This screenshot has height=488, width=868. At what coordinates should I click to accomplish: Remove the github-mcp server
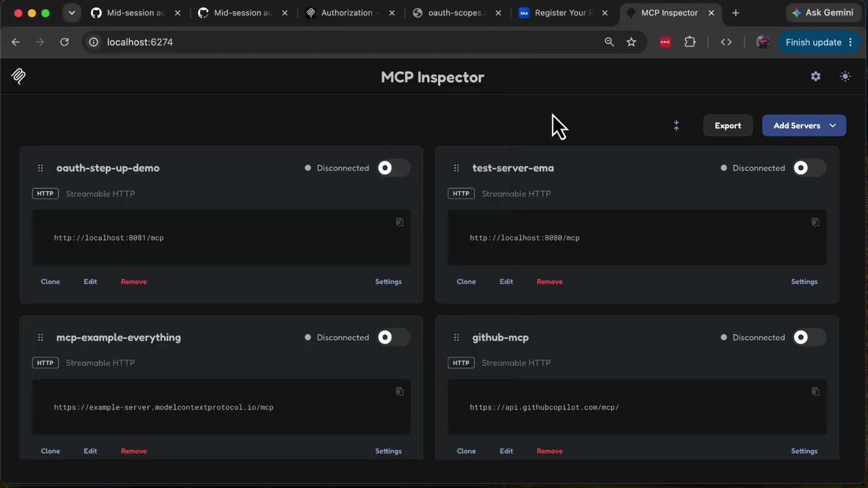549,451
